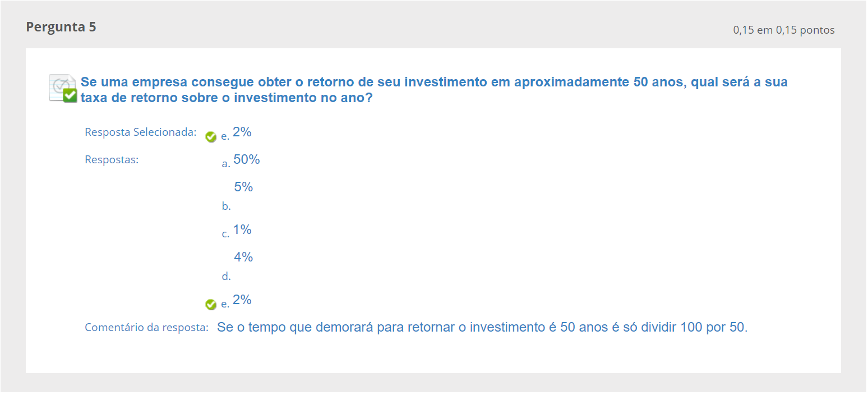868x395 pixels.
Task: Click the letter label a. in answers
Action: [x=226, y=164]
